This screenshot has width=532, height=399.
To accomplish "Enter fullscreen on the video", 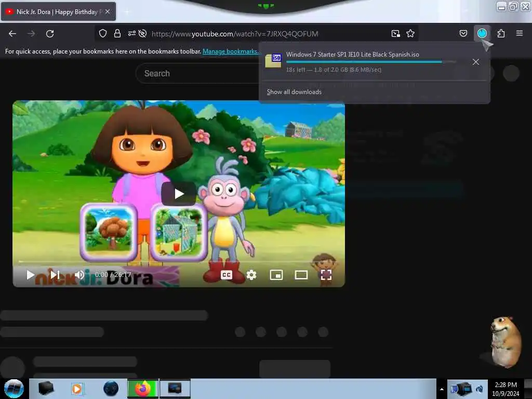I will pyautogui.click(x=326, y=275).
